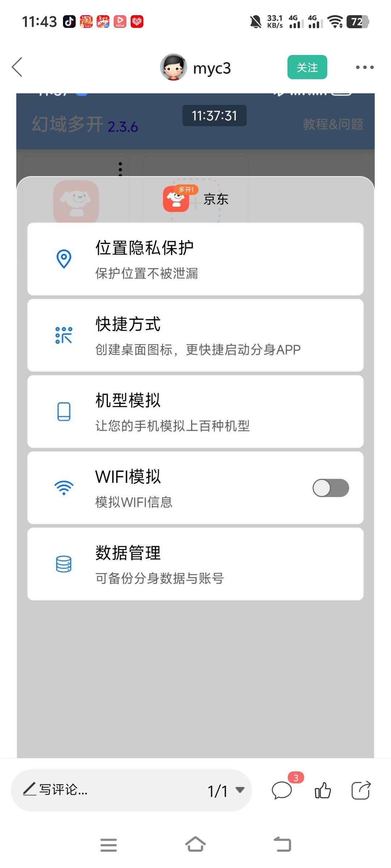Screen dimensions: 391x868
Task: Tap the 写评论 comment input field
Action: pos(109,790)
